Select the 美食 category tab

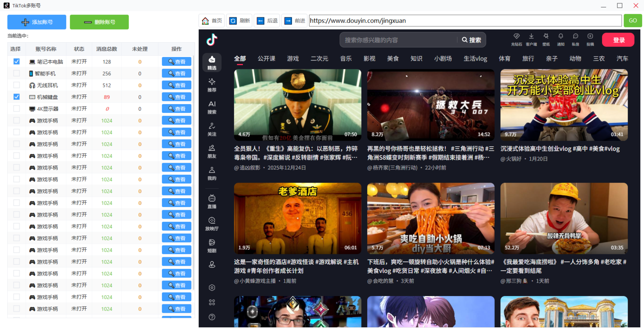point(393,59)
